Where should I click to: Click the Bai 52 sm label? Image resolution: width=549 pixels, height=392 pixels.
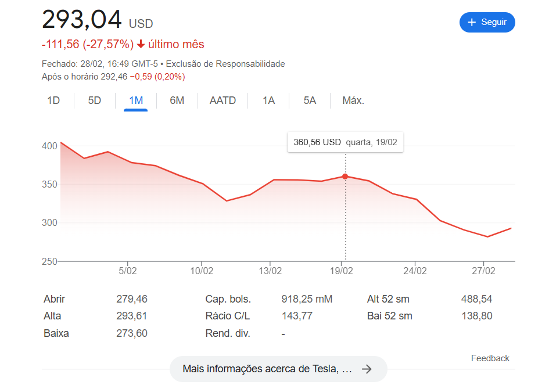[x=389, y=316]
